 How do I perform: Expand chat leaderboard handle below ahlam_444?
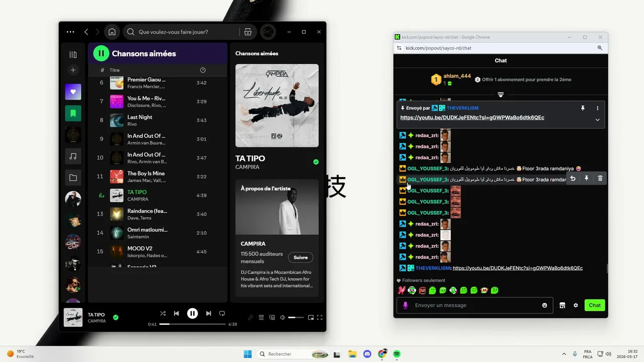pos(501,95)
